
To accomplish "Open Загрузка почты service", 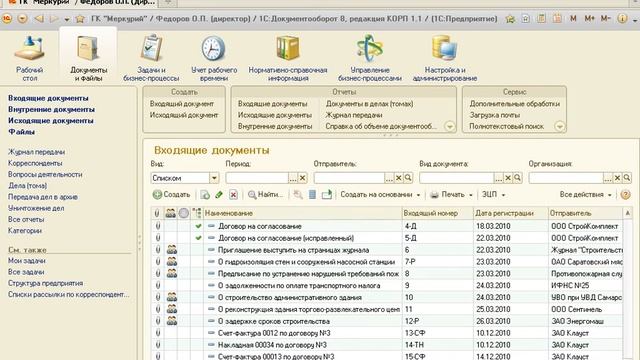I will point(494,115).
